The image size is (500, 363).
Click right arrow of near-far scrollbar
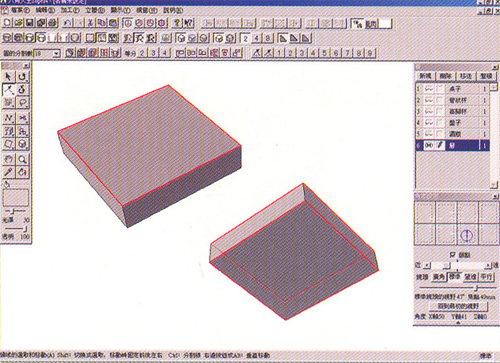tap(488, 266)
